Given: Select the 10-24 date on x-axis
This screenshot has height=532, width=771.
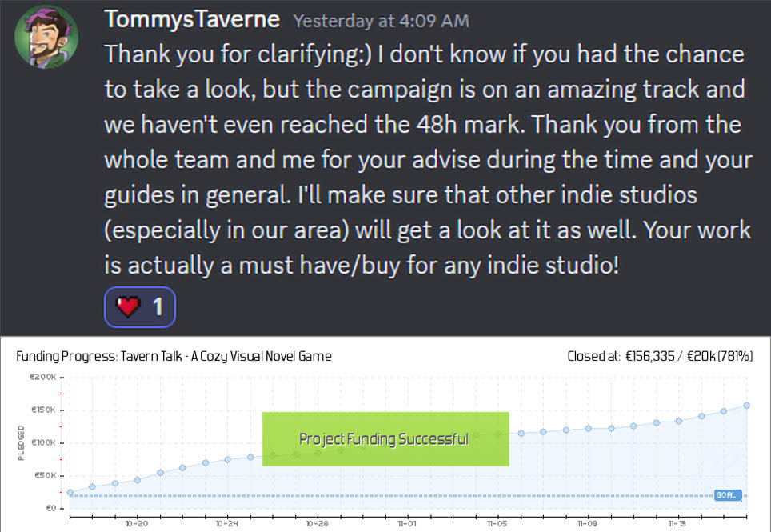Looking at the screenshot, I should (x=227, y=525).
